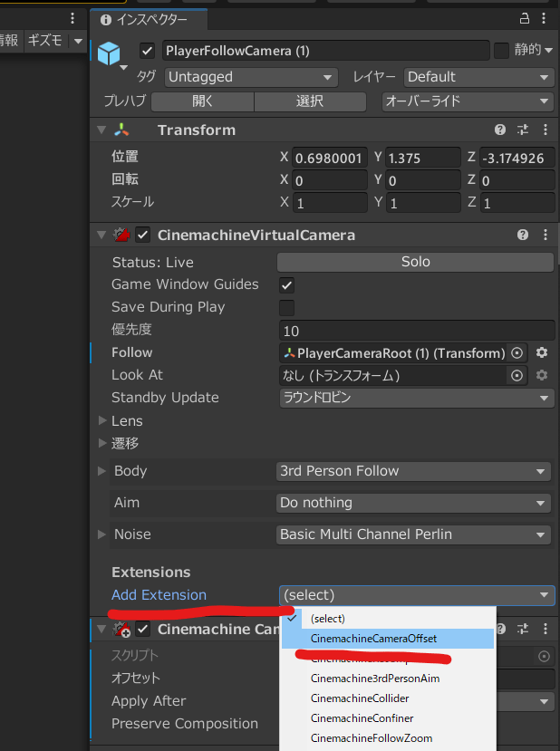The image size is (560, 751).
Task: Open the Inspector tab's three-dot menu
Action: pos(544,19)
